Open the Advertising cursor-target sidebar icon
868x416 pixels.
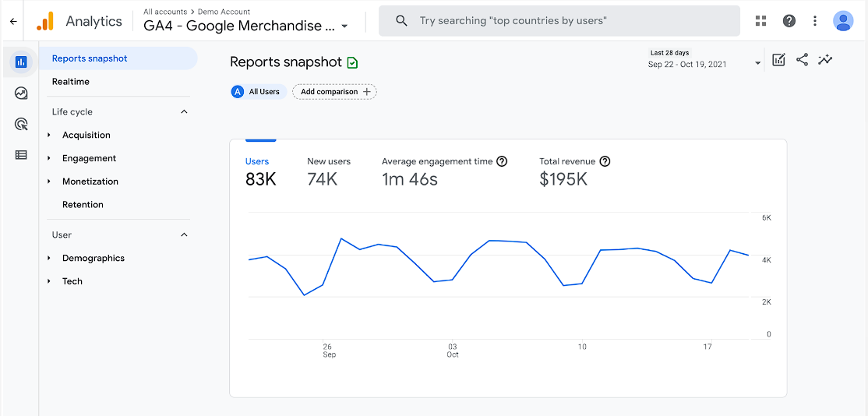tap(21, 124)
